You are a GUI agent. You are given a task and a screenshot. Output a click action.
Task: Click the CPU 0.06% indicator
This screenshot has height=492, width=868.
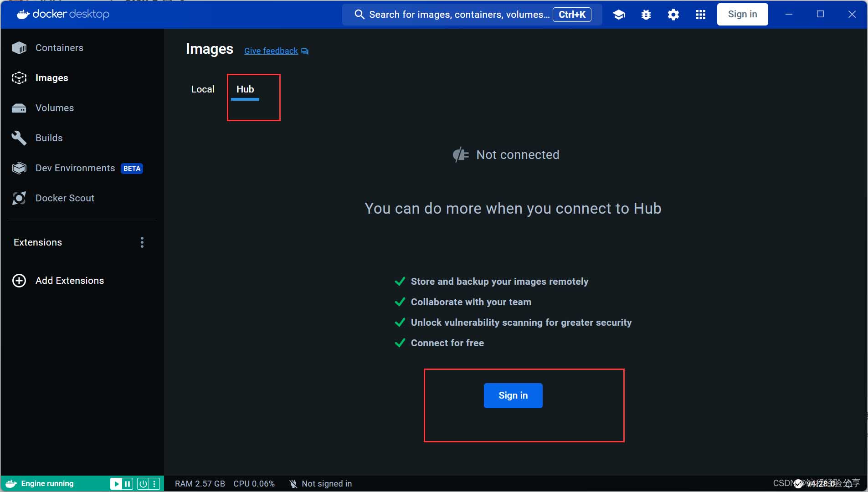click(254, 484)
